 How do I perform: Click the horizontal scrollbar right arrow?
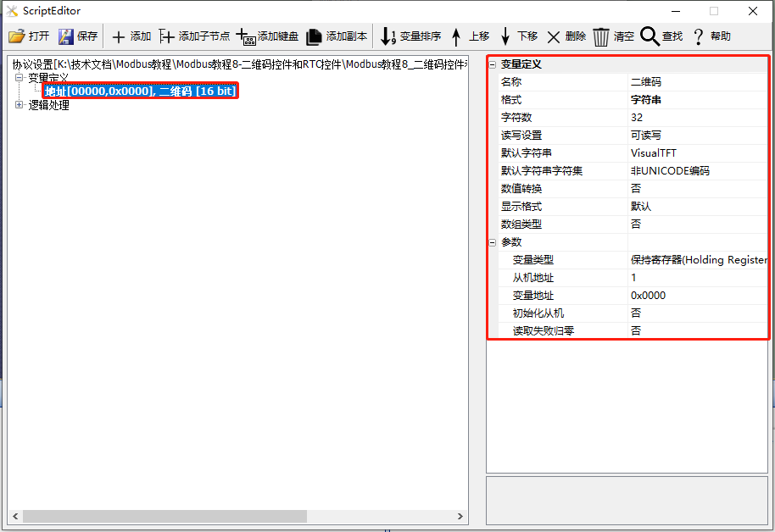click(460, 516)
